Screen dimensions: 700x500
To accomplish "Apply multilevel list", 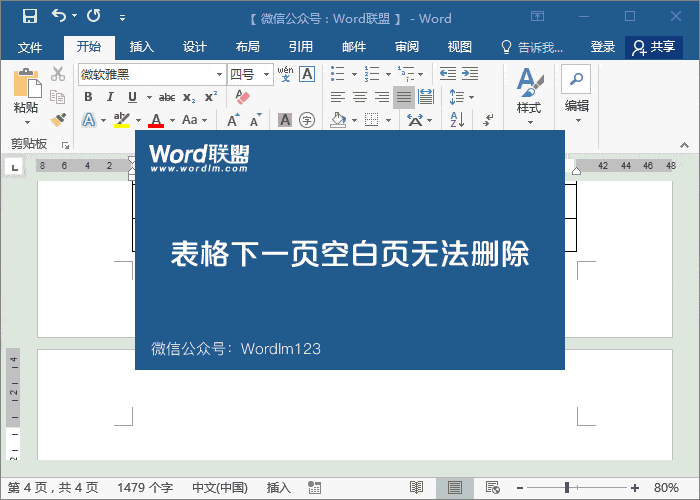I will 406,74.
